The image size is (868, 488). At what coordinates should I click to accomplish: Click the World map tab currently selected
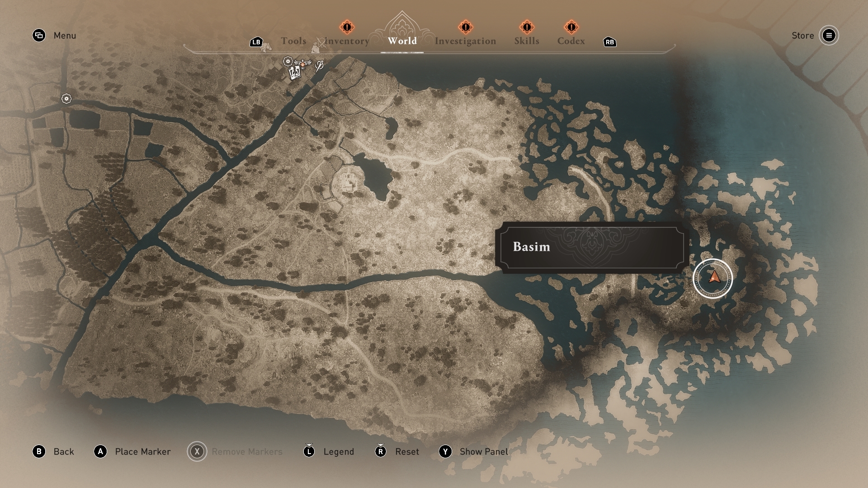click(x=402, y=41)
